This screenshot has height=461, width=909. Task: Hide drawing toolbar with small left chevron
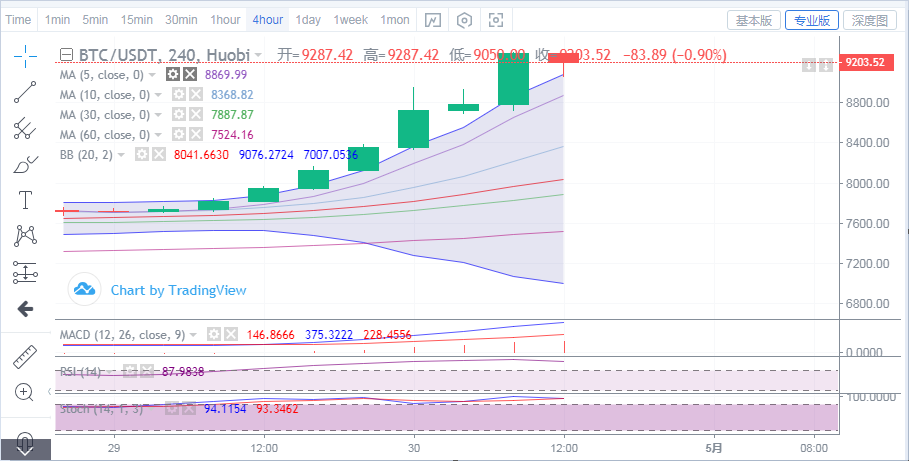[49, 393]
